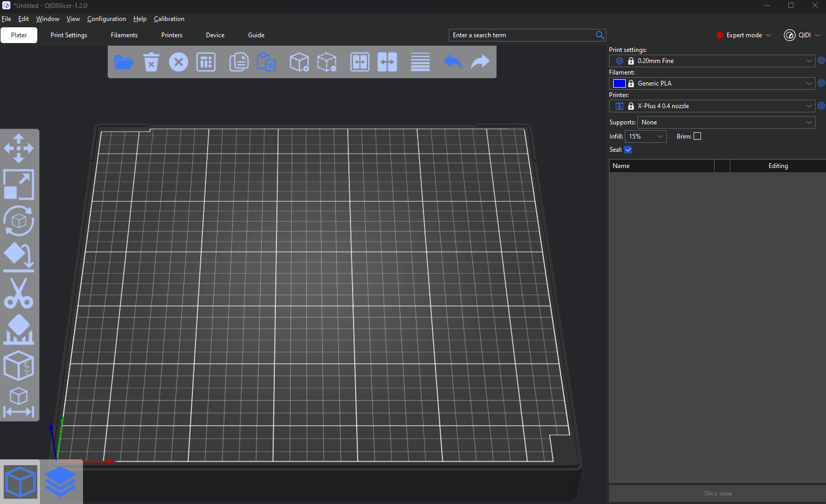Viewport: 826px width, 504px height.
Task: Switch to layers preview view icon
Action: tap(60, 482)
